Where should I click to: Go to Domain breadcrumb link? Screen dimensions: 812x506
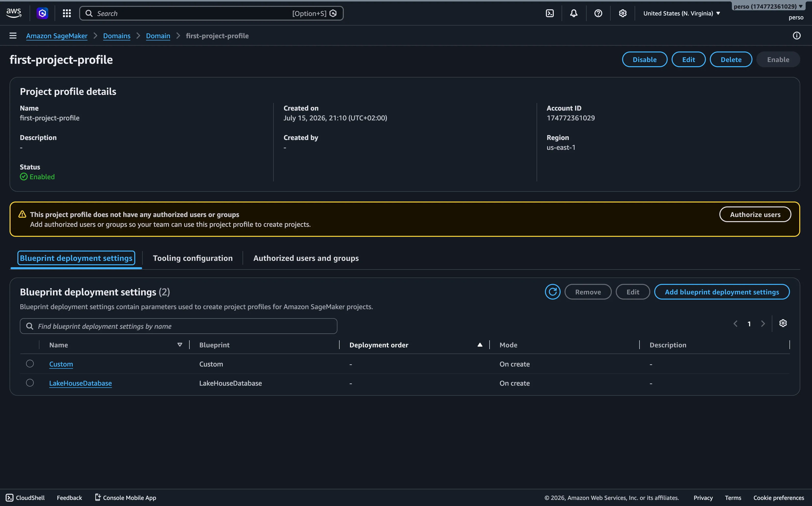tap(158, 36)
